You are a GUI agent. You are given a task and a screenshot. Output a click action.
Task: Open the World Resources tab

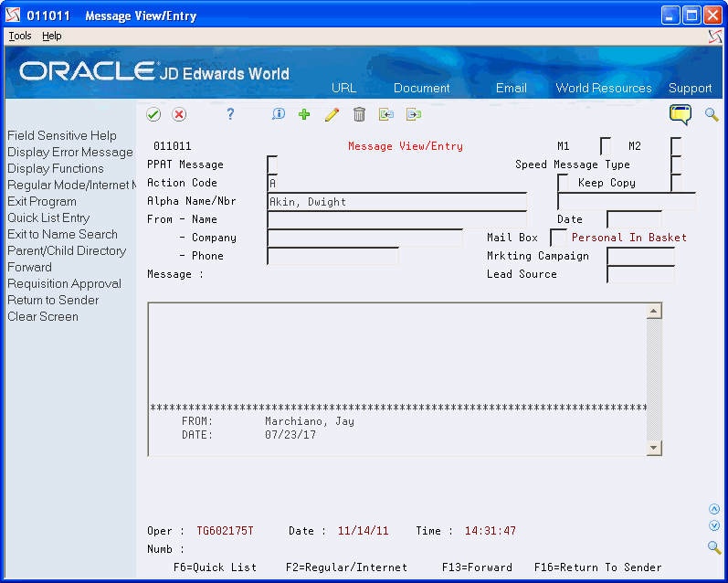pos(604,88)
